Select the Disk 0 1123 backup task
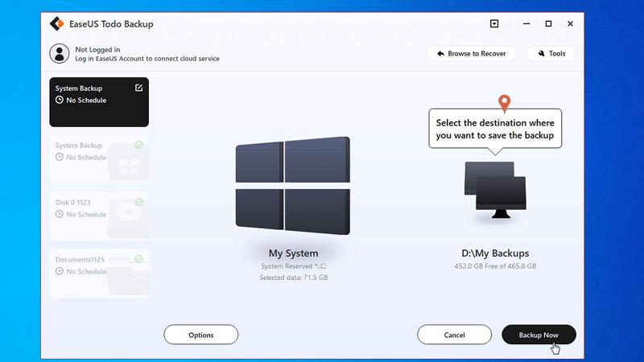The width and height of the screenshot is (644, 362). click(99, 216)
